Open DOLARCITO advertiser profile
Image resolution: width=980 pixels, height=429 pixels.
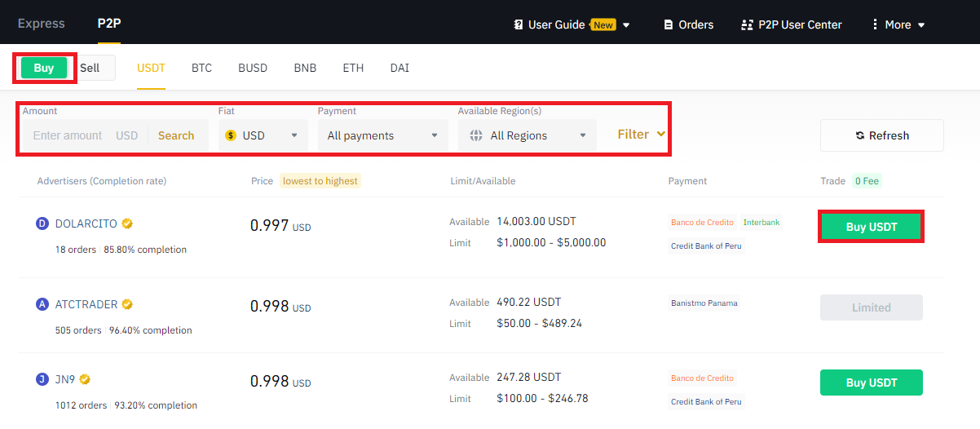(86, 223)
